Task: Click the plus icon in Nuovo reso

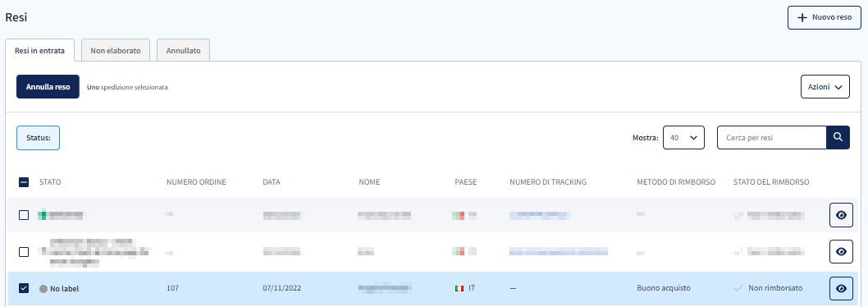Action: (x=802, y=18)
